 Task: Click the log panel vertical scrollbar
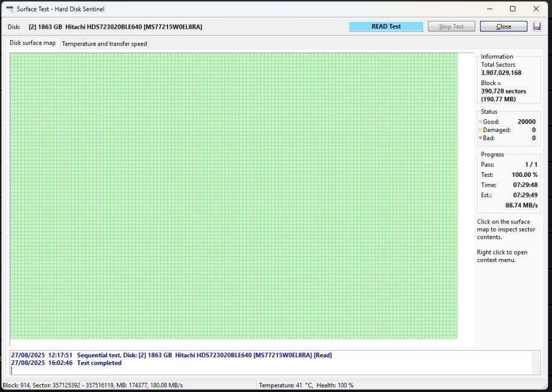coord(536,363)
